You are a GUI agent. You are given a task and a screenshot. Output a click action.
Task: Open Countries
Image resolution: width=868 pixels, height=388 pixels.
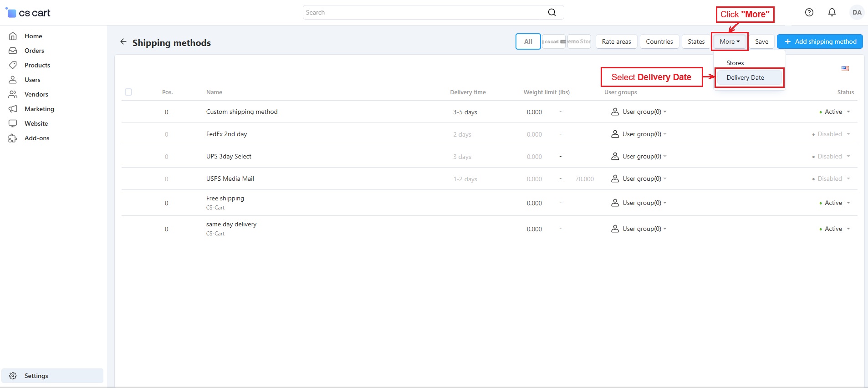click(659, 41)
